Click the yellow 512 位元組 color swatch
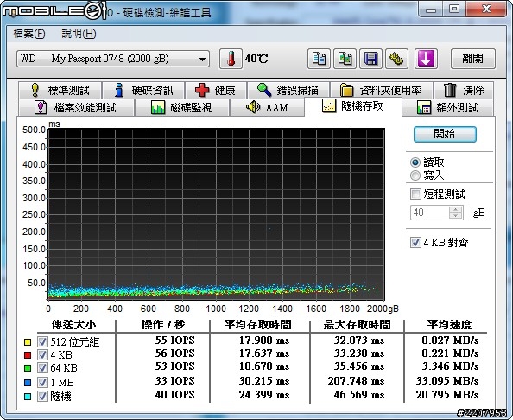The height and width of the screenshot is (420, 513). pos(28,342)
